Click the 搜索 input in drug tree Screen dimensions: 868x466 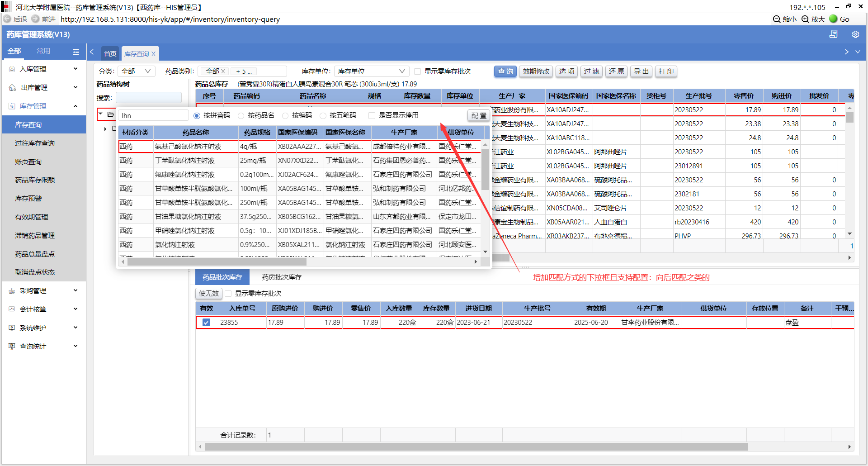(149, 98)
